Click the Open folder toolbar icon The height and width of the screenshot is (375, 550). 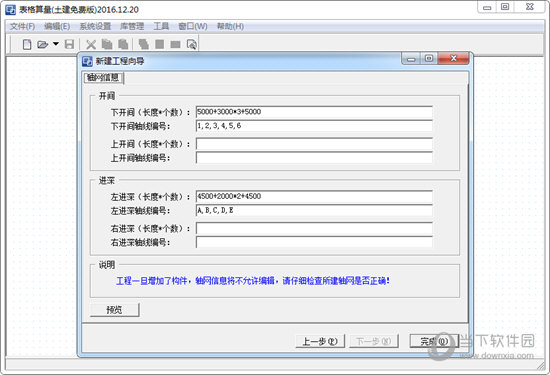tap(42, 45)
